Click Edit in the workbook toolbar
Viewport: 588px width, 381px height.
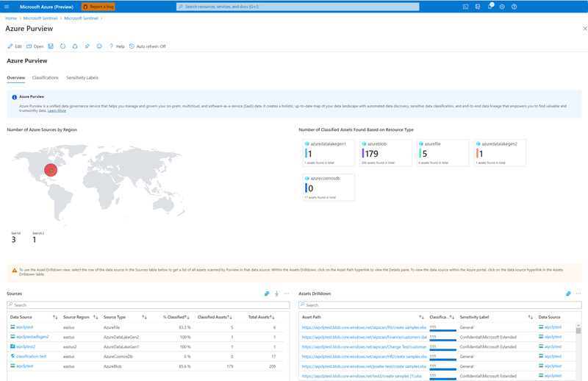click(15, 46)
